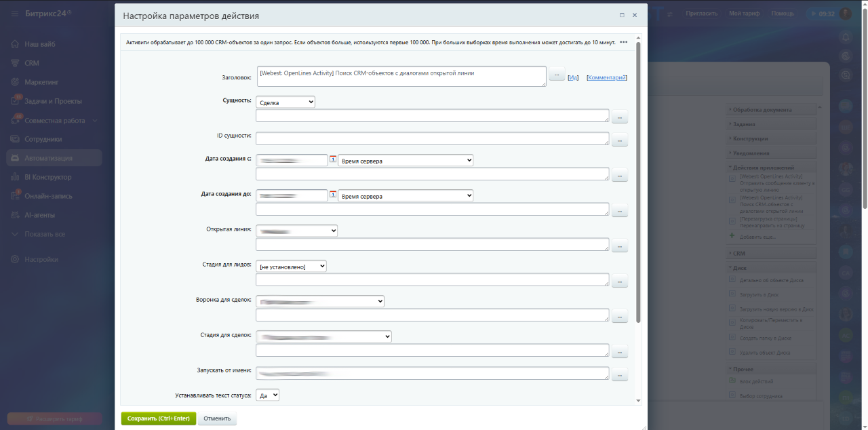Open Время сервера dropdown for Дата создания с
Image resolution: width=868 pixels, height=430 pixels.
pos(406,161)
